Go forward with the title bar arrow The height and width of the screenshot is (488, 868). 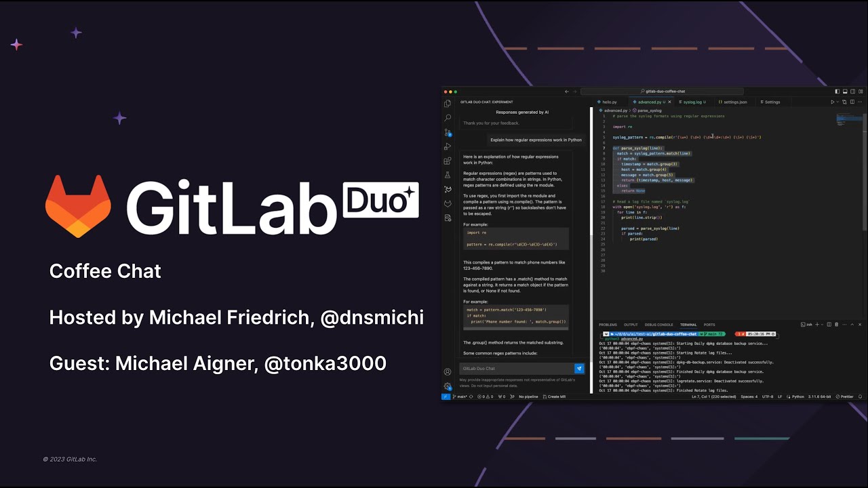(575, 91)
